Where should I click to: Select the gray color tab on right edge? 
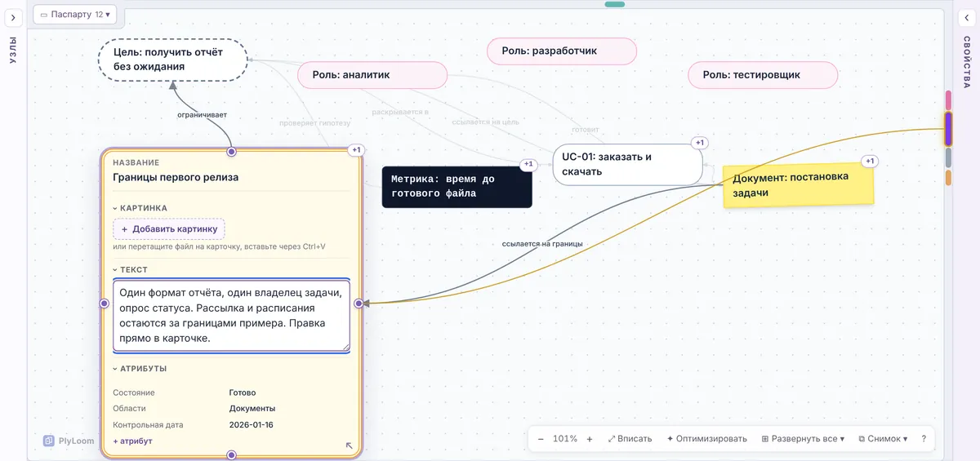tap(948, 157)
